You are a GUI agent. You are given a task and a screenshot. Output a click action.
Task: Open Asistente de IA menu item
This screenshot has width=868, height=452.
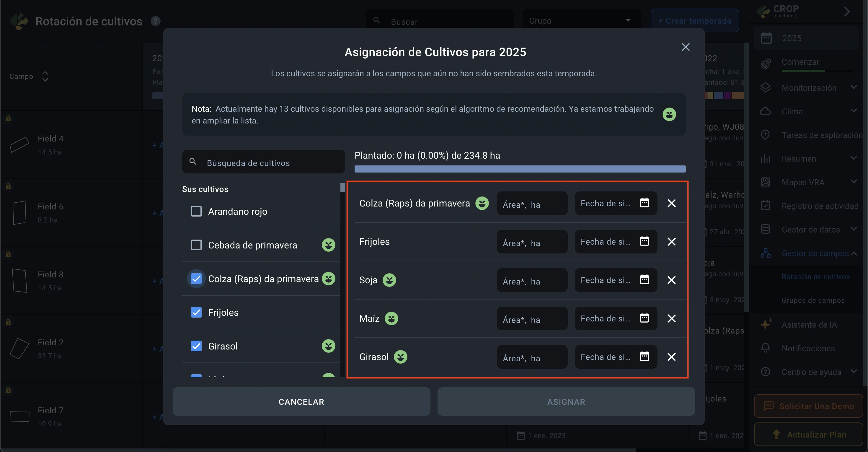809,325
